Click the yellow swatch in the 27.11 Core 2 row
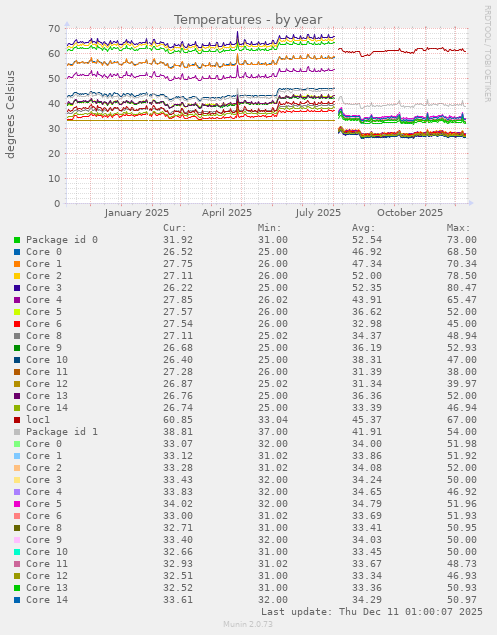 pos(17,276)
